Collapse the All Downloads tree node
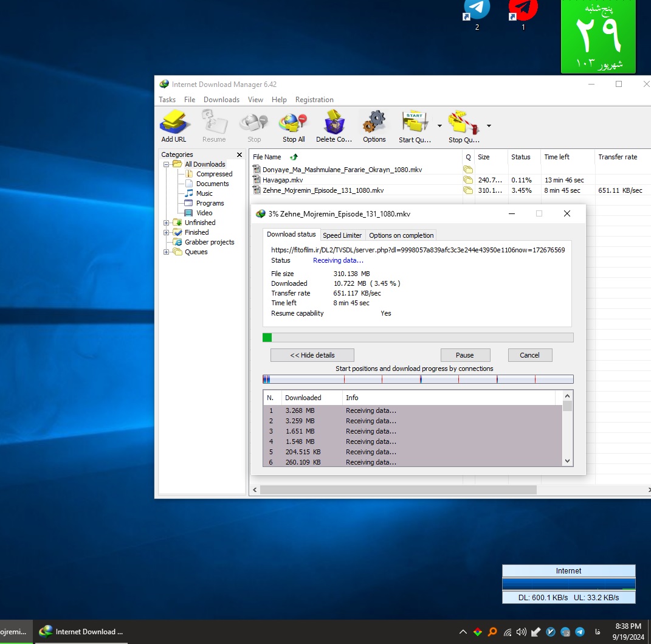This screenshot has height=644, width=651. (167, 164)
